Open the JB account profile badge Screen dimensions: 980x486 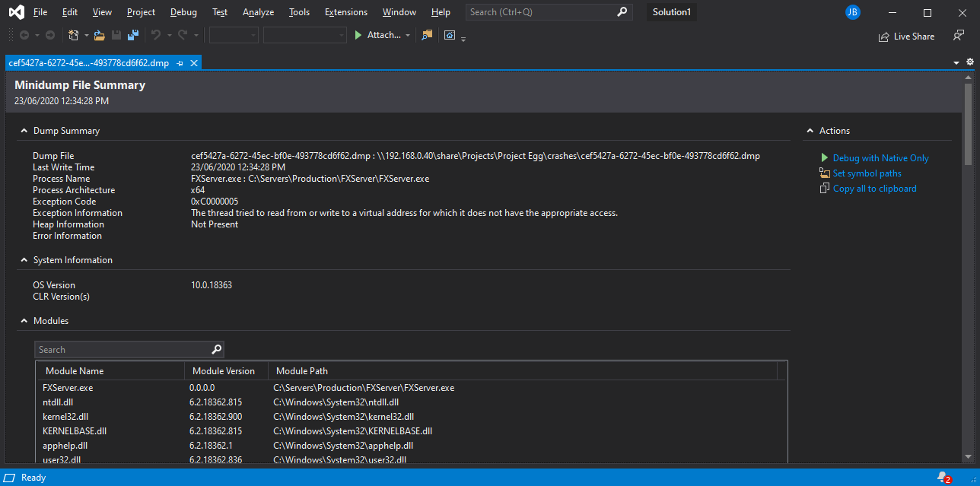[x=853, y=12]
